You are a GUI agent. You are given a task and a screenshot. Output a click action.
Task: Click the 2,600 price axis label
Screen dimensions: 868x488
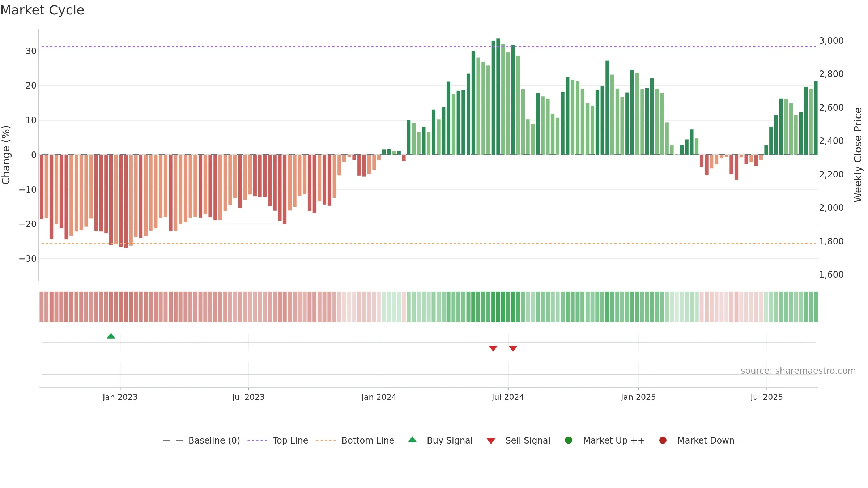click(x=831, y=108)
